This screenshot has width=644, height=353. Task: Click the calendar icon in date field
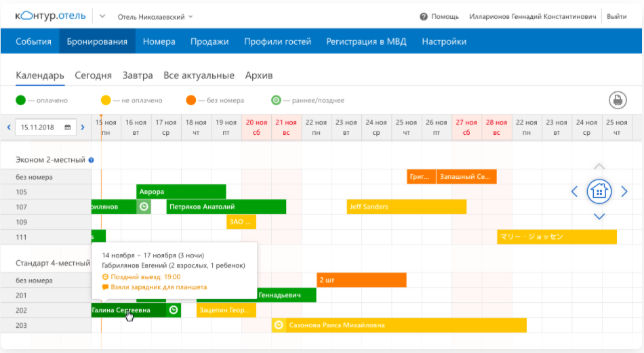(x=68, y=127)
